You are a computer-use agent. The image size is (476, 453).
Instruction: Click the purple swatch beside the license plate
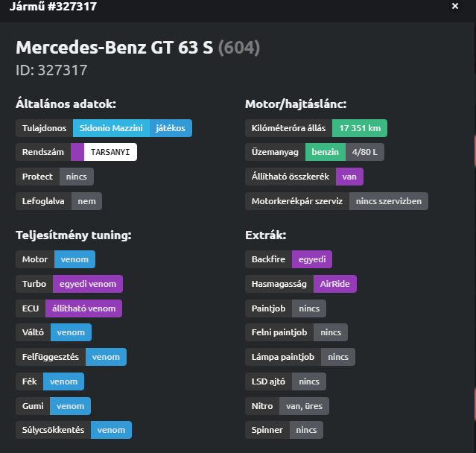click(77, 152)
